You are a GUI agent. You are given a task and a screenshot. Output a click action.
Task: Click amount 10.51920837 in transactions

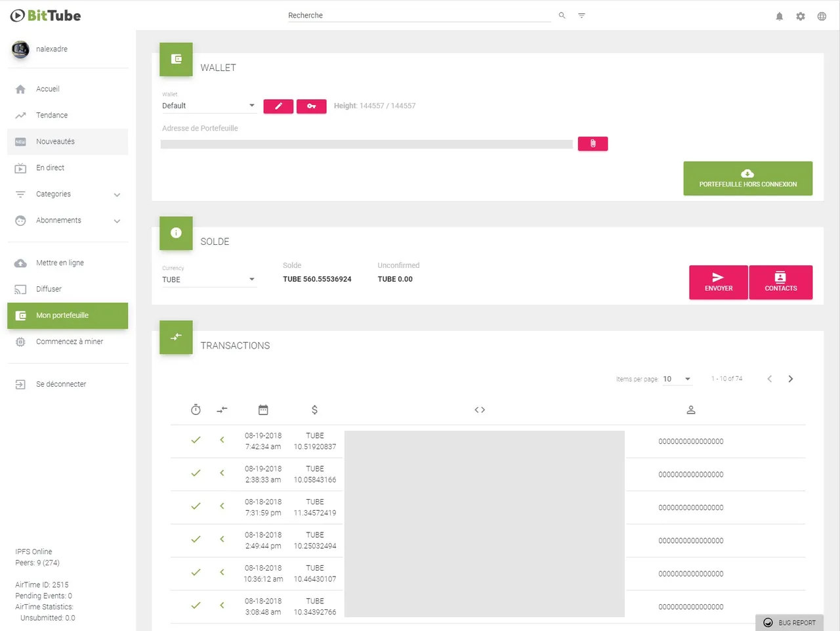315,447
